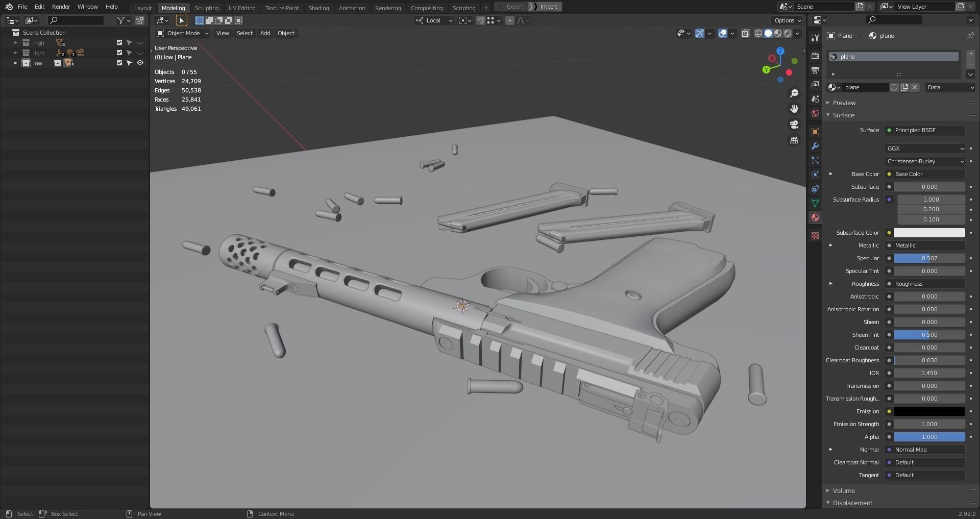
Task: Click the Import button
Action: pyautogui.click(x=546, y=7)
